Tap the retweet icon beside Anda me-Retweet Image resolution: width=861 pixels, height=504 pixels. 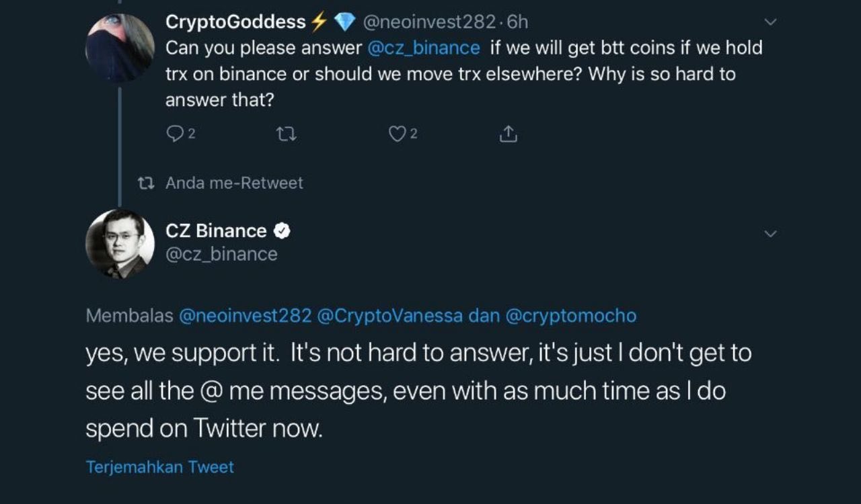tap(146, 183)
